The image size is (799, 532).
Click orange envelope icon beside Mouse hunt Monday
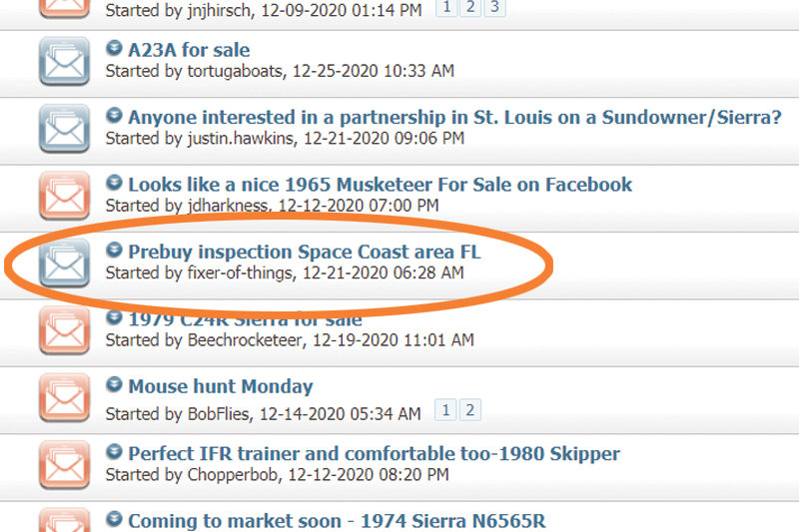pos(64,397)
